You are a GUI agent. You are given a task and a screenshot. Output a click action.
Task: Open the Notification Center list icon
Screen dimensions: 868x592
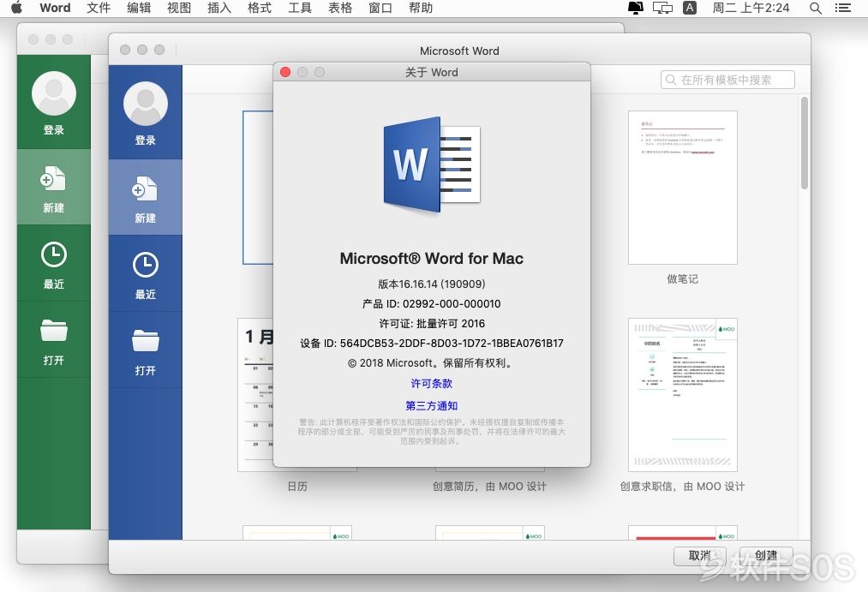tap(843, 8)
